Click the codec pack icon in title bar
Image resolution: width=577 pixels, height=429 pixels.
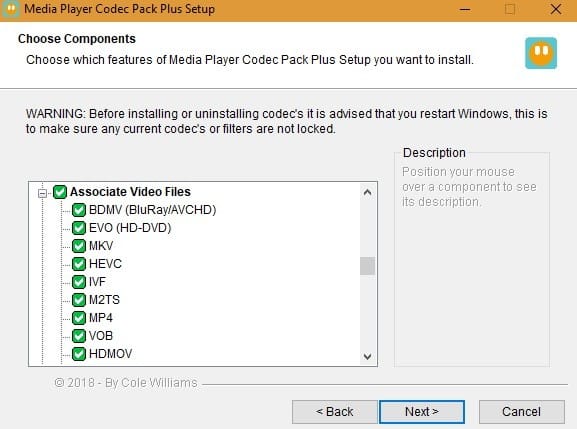[x=11, y=8]
